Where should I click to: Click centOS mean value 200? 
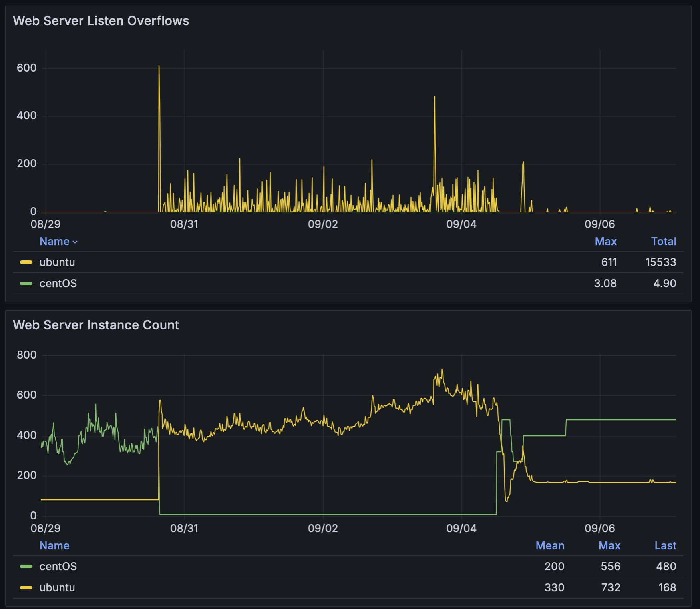554,567
